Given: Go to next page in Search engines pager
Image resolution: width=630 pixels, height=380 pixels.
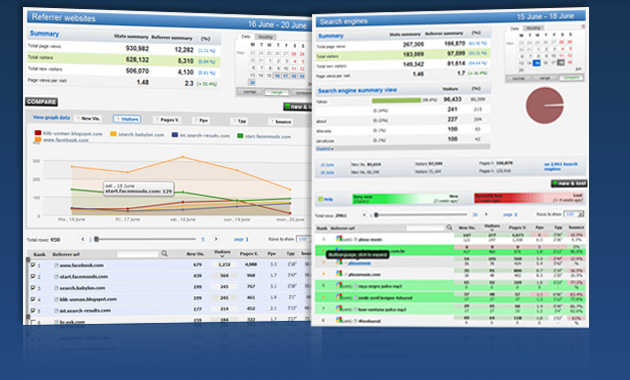Looking at the screenshot, I should pos(486,215).
